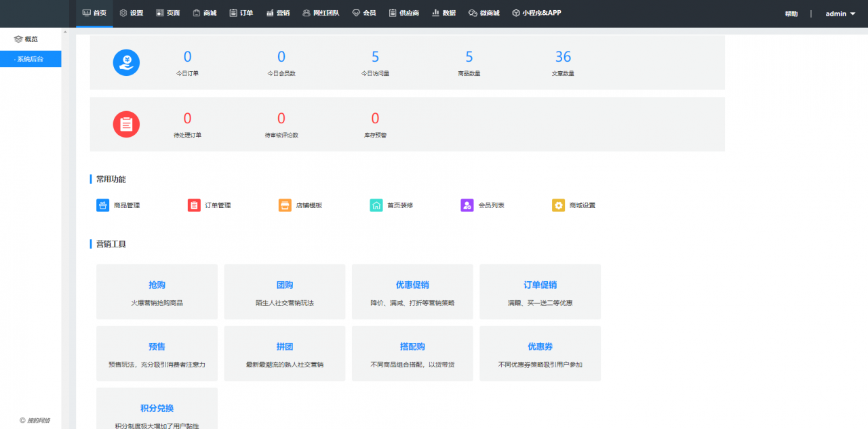Switch to the 首页 tab
The image size is (868, 429).
pos(94,13)
